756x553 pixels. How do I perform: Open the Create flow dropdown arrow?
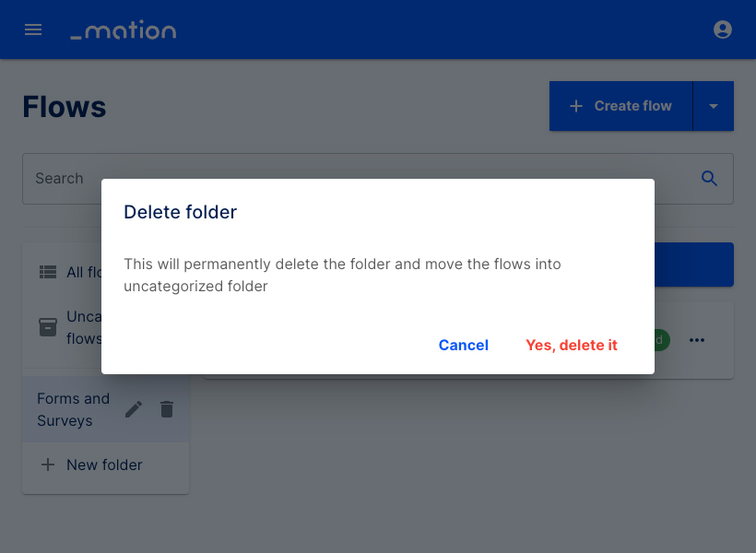713,105
